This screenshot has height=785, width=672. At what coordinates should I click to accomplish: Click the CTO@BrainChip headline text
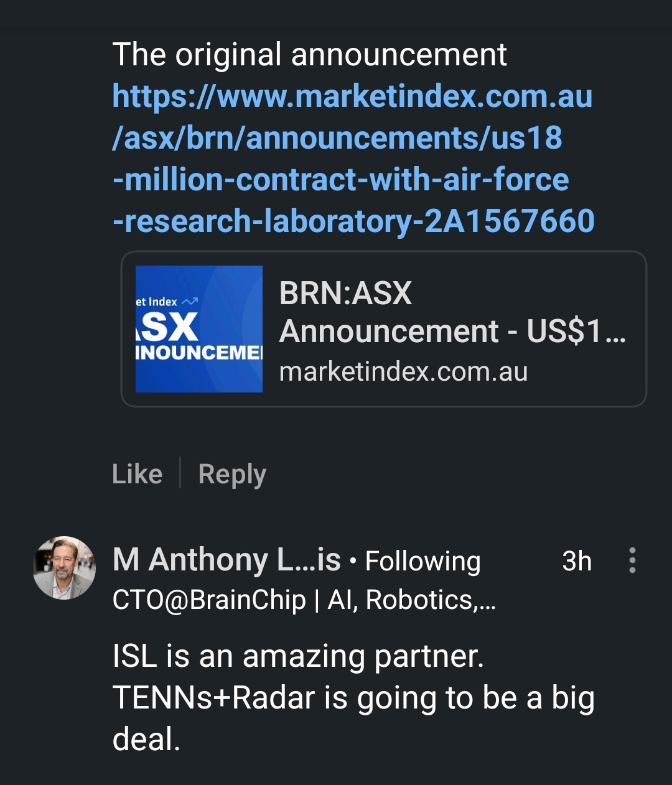pos(304,600)
